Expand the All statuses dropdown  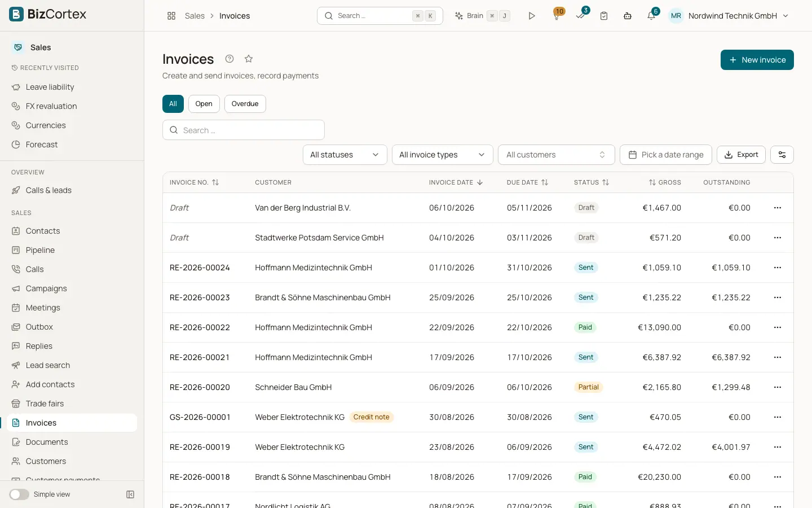pos(345,155)
